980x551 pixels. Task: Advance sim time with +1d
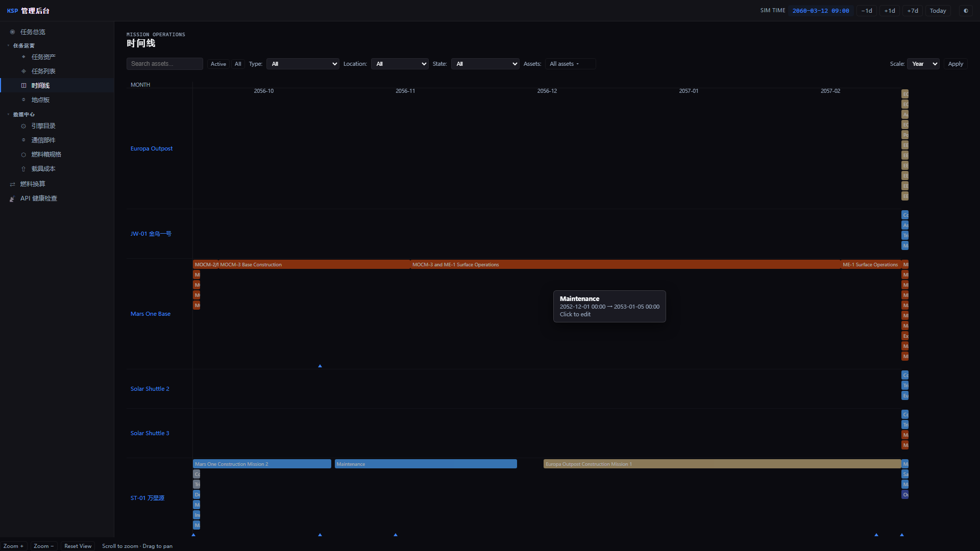(x=890, y=11)
